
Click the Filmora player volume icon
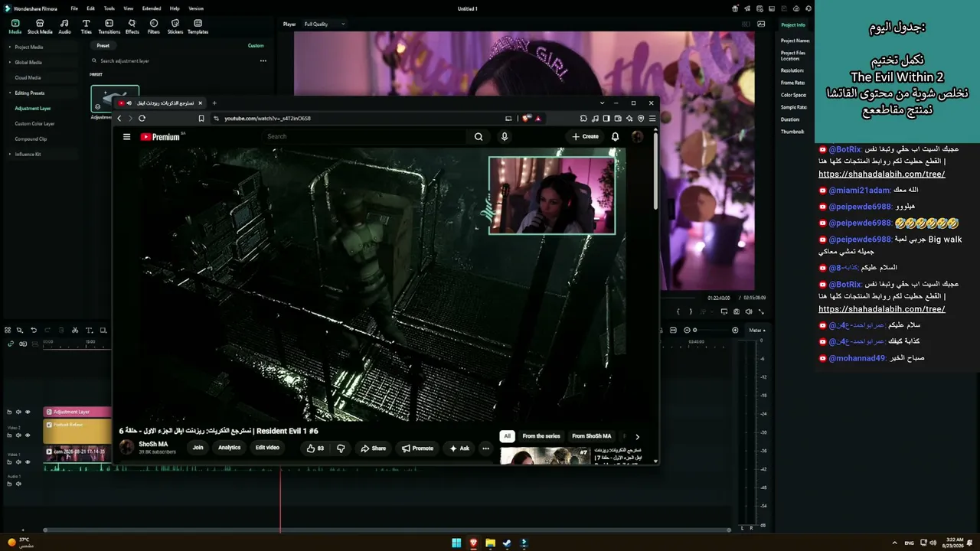[749, 311]
